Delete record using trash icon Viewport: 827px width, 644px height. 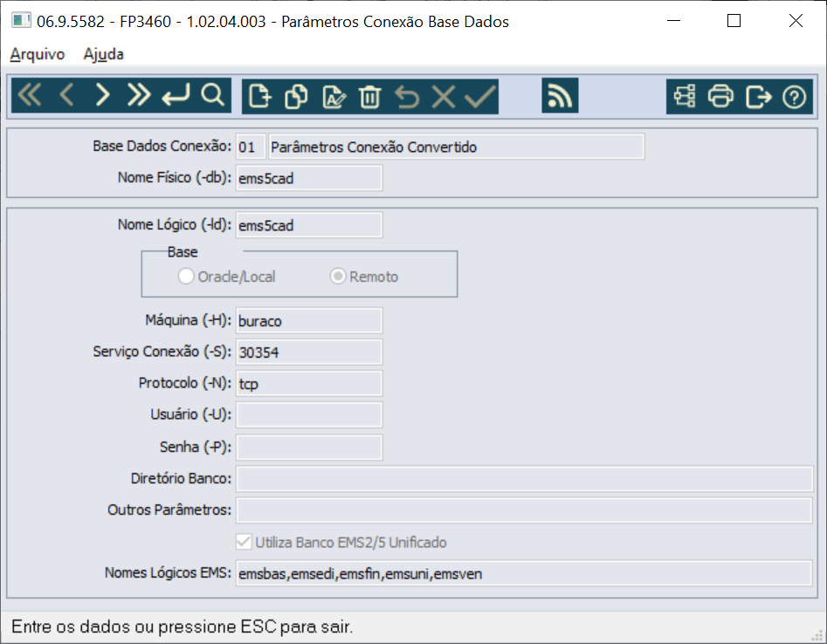click(369, 97)
